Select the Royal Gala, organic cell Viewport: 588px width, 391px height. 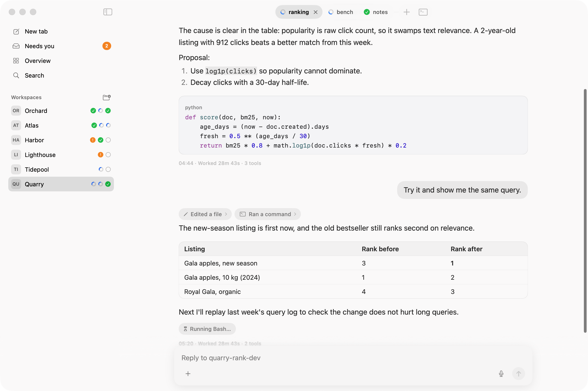tap(212, 292)
